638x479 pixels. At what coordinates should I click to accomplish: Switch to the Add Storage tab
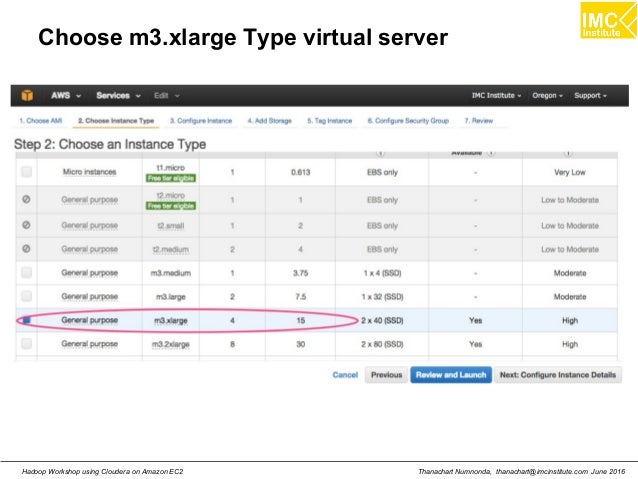pyautogui.click(x=270, y=121)
